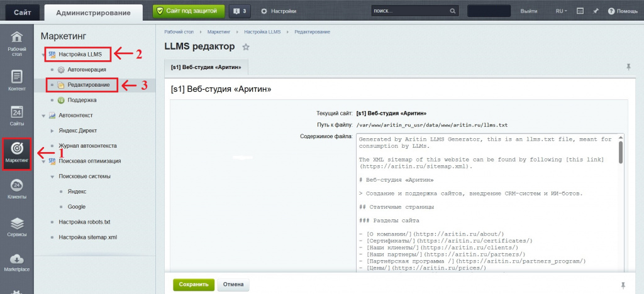The width and height of the screenshot is (644, 294).
Task: Click the notifications counter showing 3
Action: pyautogui.click(x=240, y=11)
